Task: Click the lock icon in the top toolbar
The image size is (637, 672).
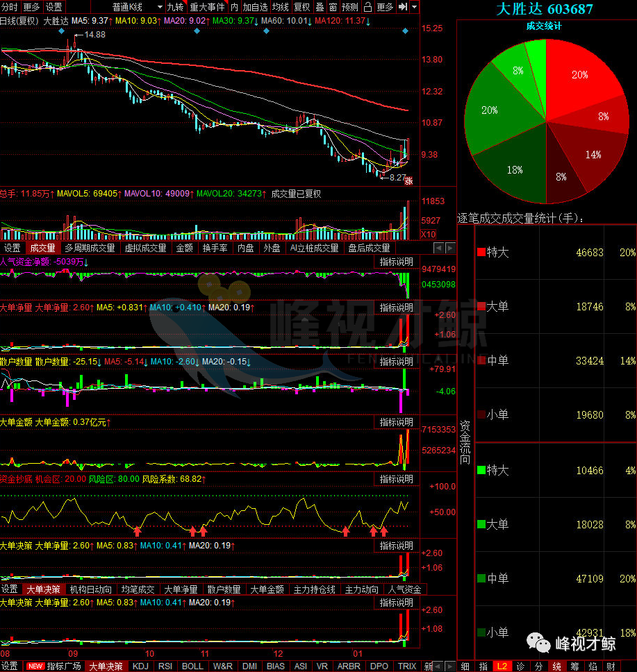Action: tap(367, 7)
